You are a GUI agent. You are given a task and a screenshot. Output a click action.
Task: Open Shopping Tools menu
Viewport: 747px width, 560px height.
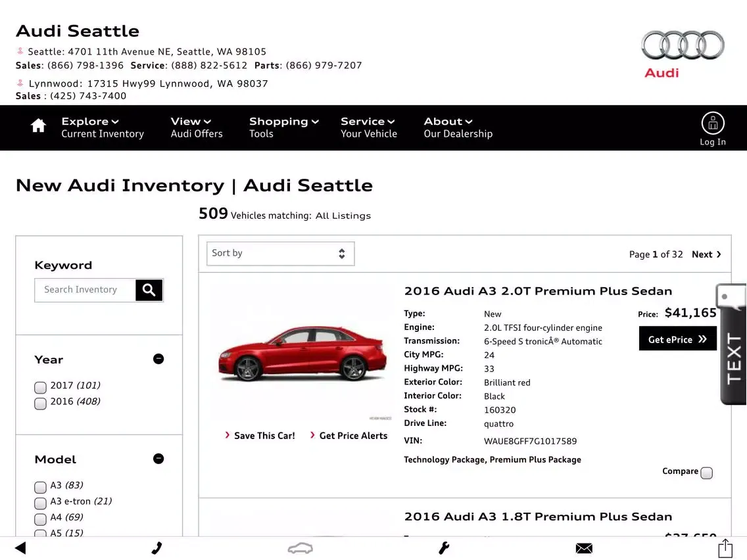click(284, 128)
